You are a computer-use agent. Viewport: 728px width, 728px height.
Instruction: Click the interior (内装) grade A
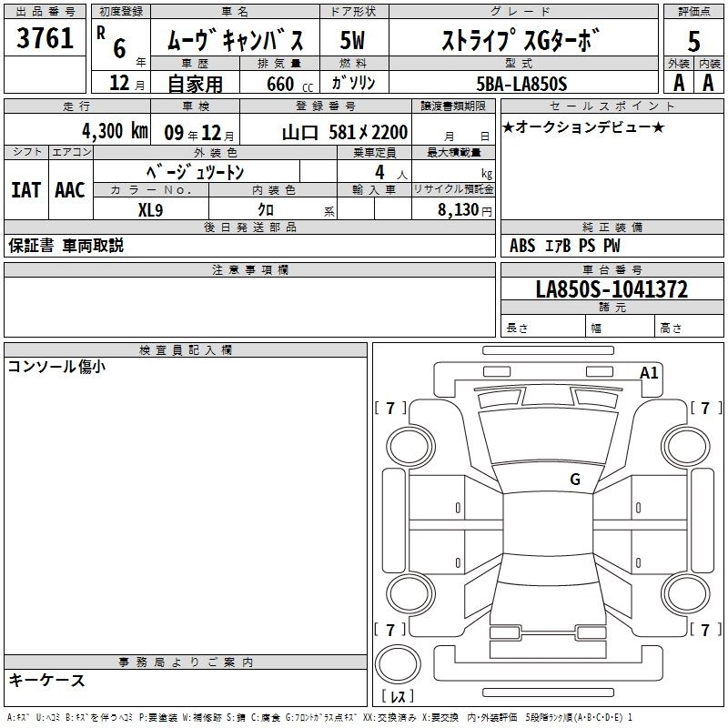click(x=708, y=82)
